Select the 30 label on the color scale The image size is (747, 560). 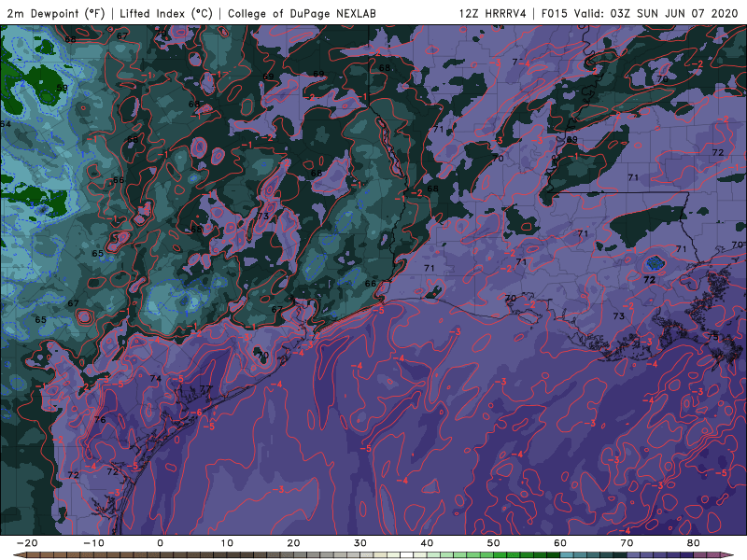pyautogui.click(x=360, y=543)
